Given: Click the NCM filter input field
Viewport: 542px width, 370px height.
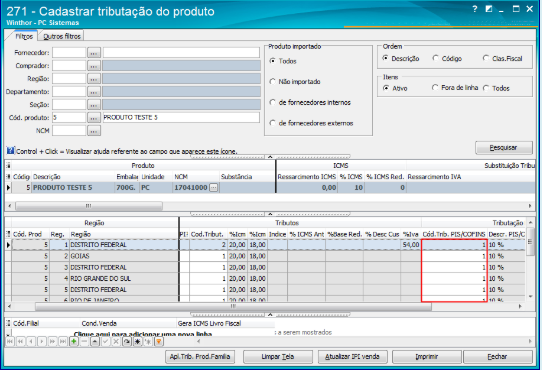Looking at the screenshot, I should [x=69, y=131].
